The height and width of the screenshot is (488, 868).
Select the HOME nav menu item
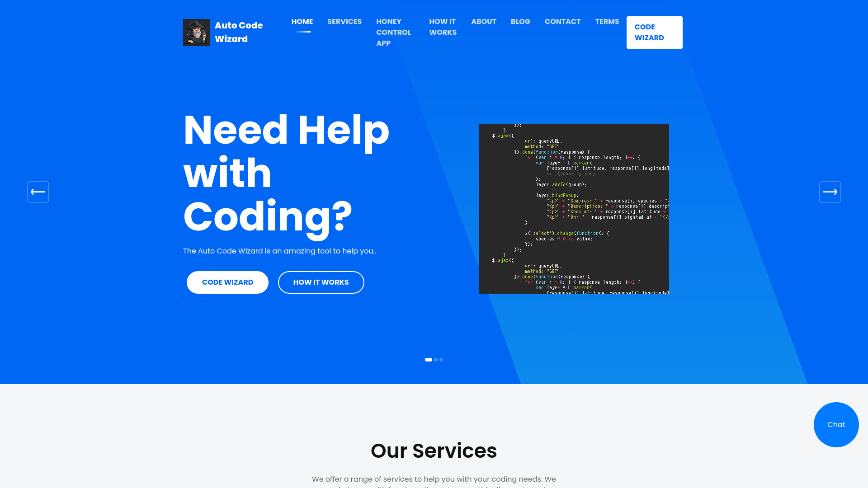302,21
